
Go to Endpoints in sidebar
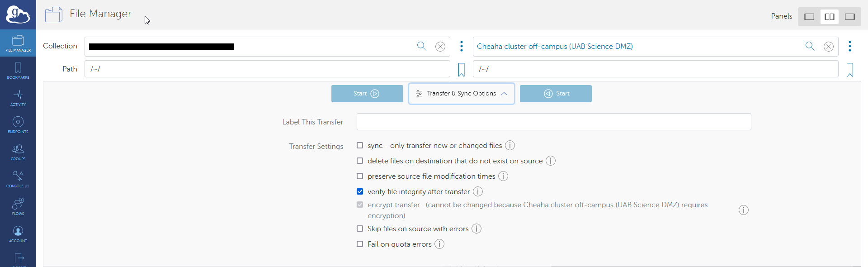click(x=18, y=125)
